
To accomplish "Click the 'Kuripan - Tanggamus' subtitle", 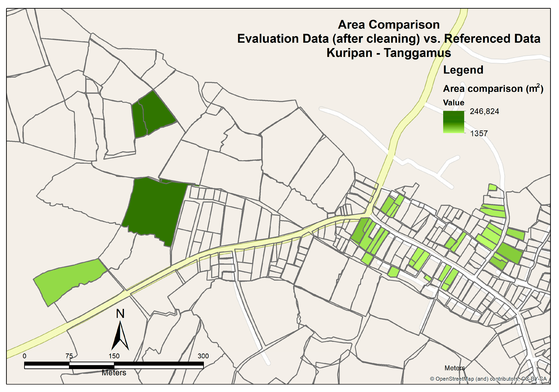I will [389, 53].
